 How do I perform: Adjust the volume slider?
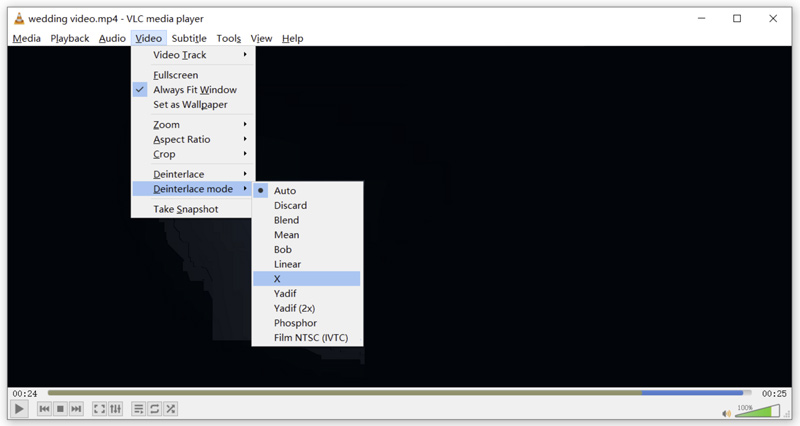(758, 411)
